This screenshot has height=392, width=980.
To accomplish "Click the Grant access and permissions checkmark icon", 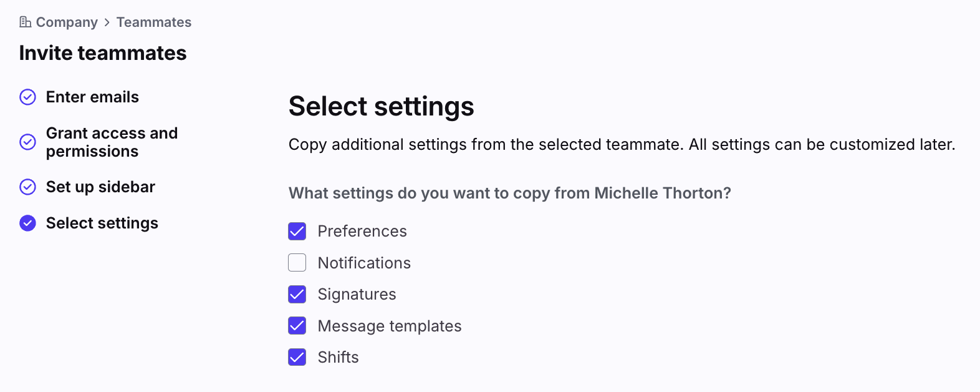I will [28, 142].
